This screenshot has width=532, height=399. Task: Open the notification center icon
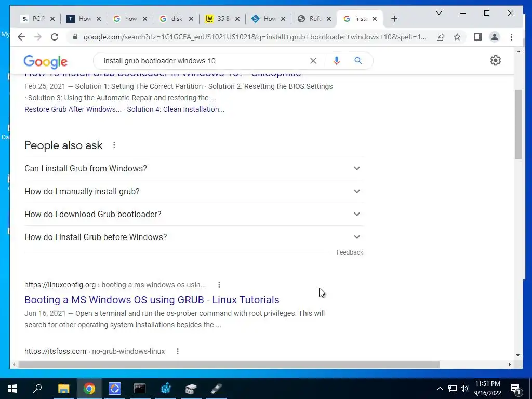pos(515,389)
